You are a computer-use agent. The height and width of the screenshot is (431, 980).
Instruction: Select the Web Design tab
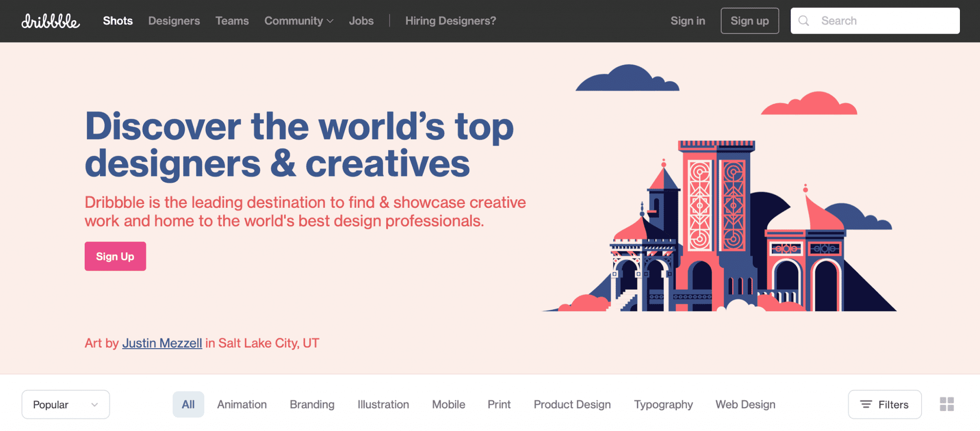(x=745, y=404)
